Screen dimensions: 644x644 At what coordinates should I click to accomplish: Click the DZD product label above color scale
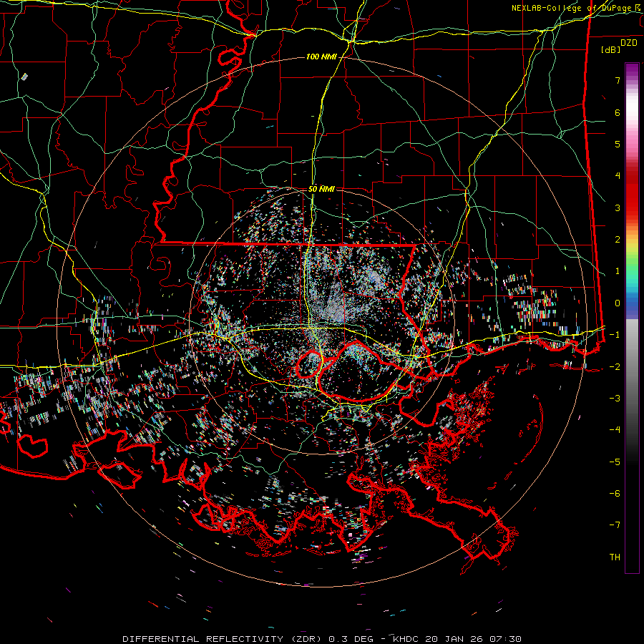tap(628, 43)
